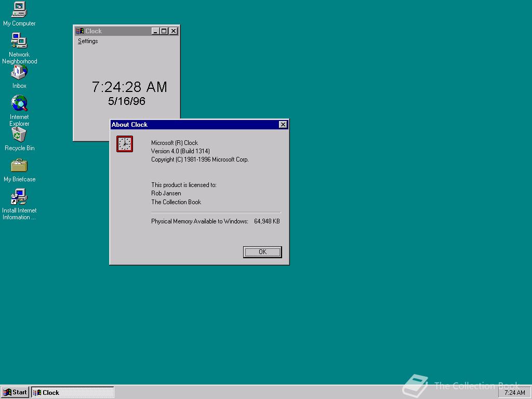Click the copyright 1981-1996 Microsoft Corp. line
The height and width of the screenshot is (399, 532).
coord(200,159)
